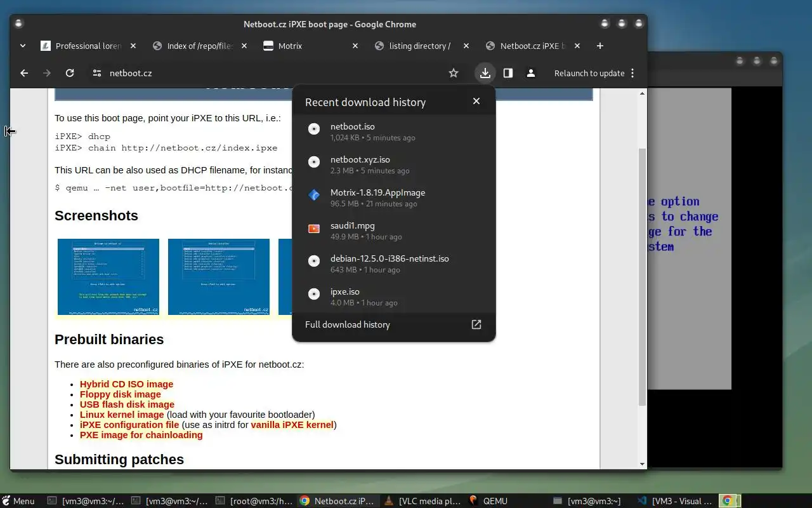The width and height of the screenshot is (812, 508).
Task: Close the listing directory tab
Action: (466, 46)
